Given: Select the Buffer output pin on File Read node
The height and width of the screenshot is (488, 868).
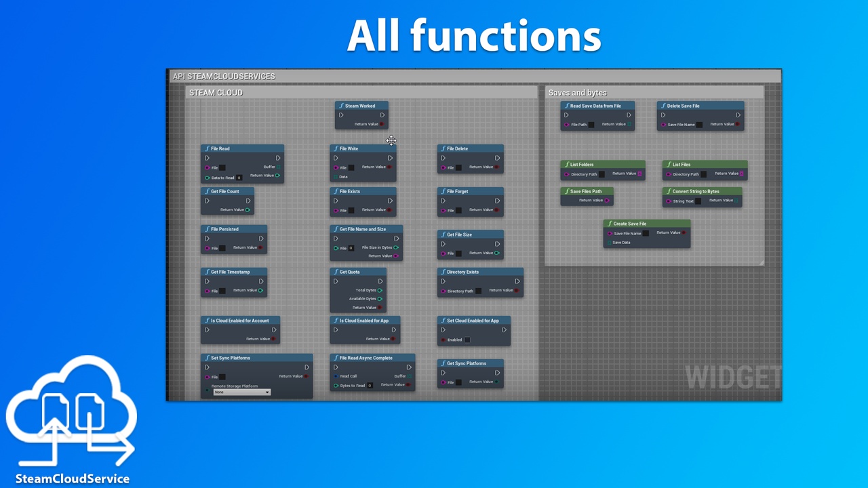Looking at the screenshot, I should pos(278,167).
